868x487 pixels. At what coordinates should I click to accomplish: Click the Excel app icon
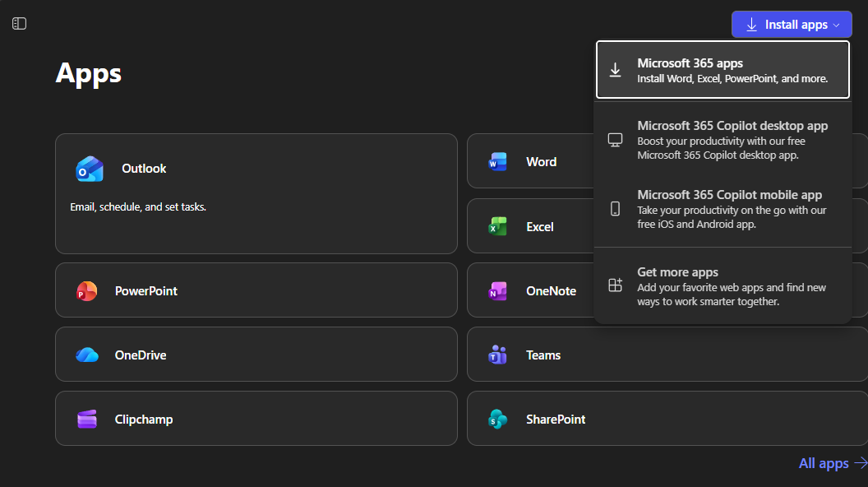497,226
